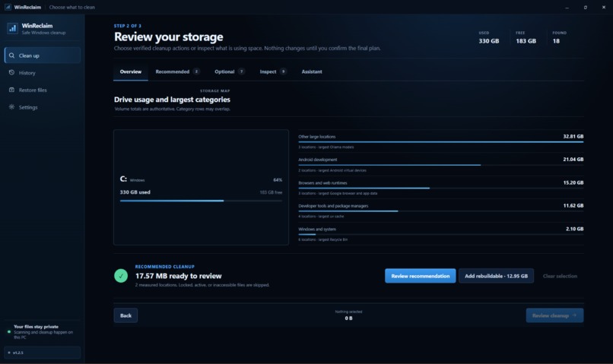Maximize the WinReclaim window
The height and width of the screenshot is (364, 613).
pos(586,7)
